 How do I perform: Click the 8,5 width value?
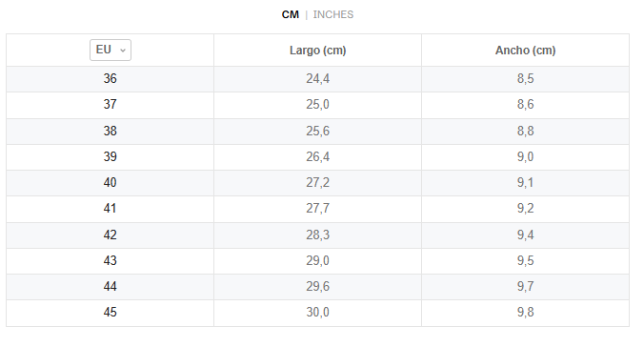[x=525, y=79]
